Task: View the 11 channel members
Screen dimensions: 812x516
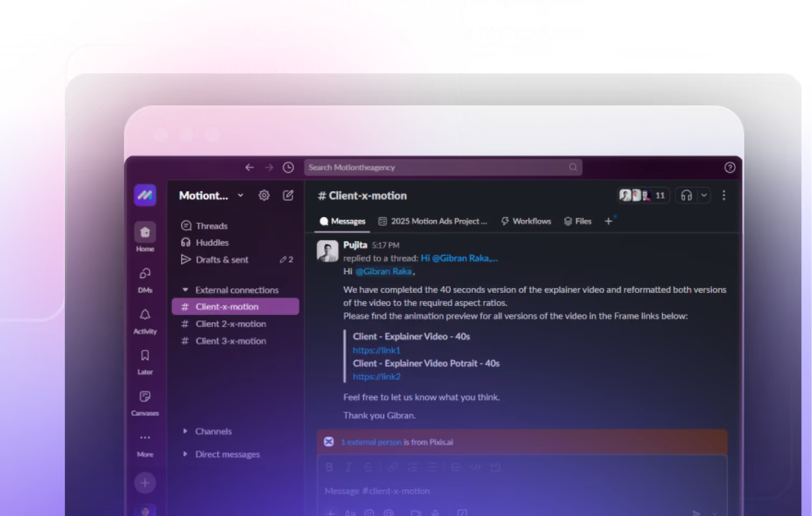Action: point(643,196)
